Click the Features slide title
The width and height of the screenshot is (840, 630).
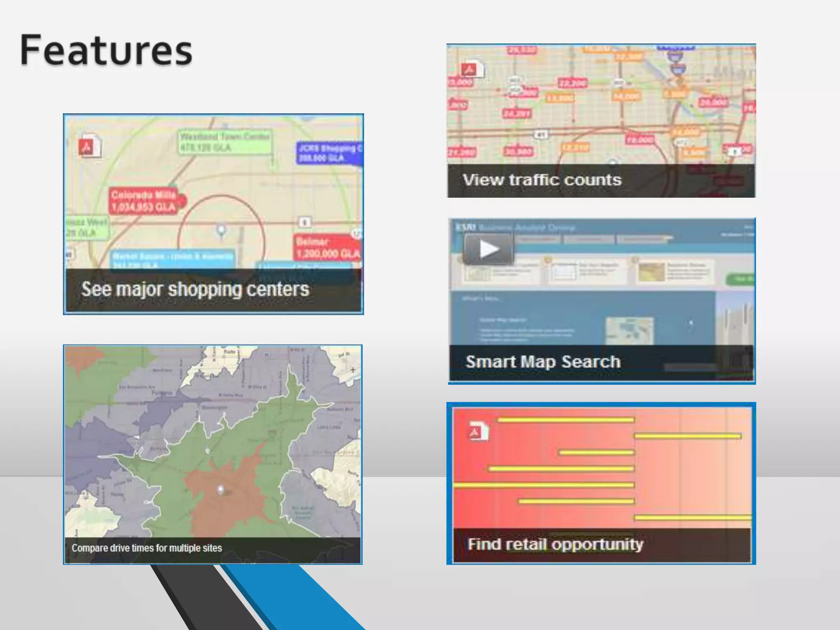coord(106,50)
